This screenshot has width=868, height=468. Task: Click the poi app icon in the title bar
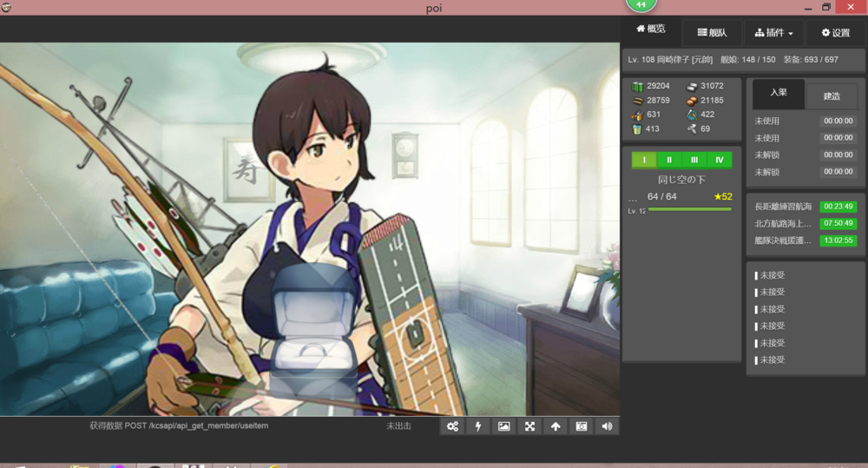[7, 7]
